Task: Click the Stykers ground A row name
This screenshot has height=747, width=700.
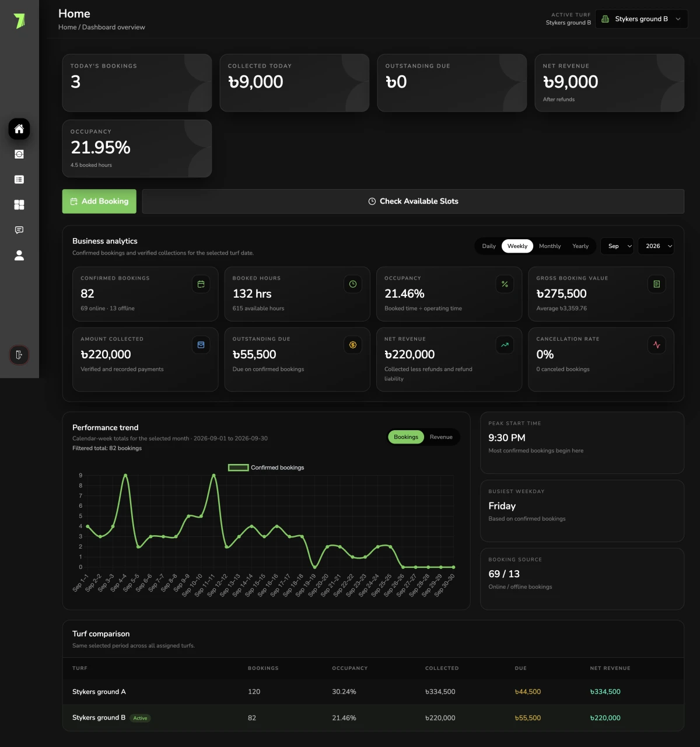Action: pos(99,692)
